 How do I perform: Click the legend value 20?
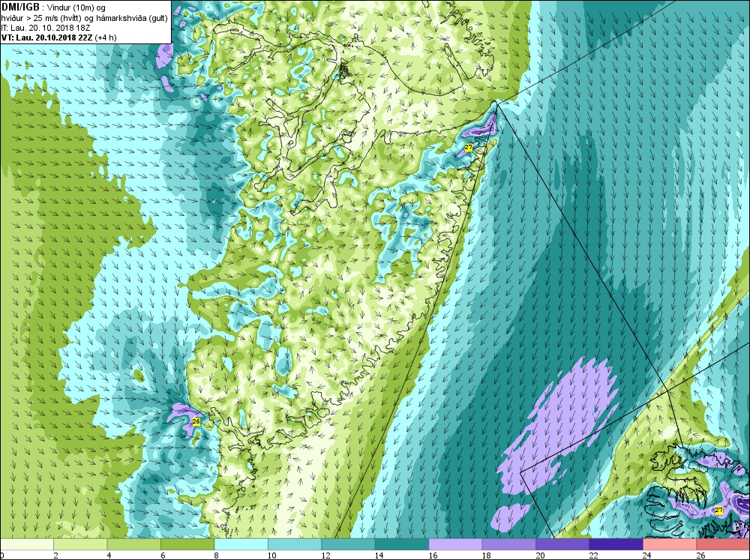click(540, 556)
